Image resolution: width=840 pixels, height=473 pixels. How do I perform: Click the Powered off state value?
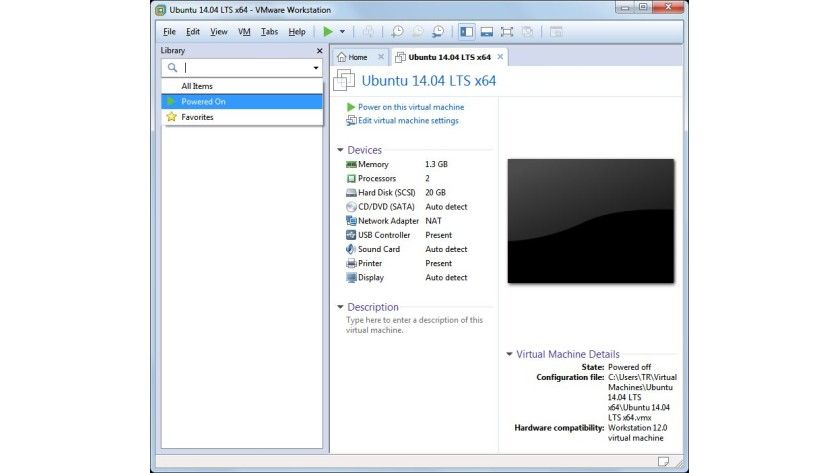coord(629,367)
